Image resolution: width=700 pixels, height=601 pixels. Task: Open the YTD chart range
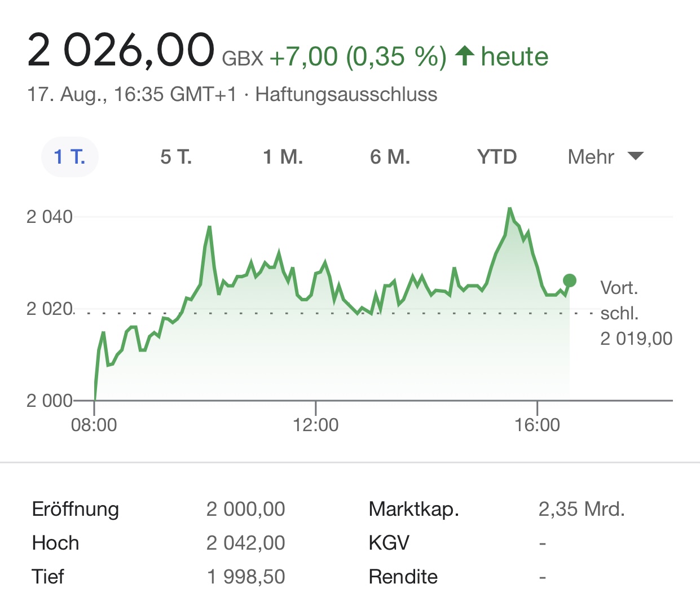[496, 156]
